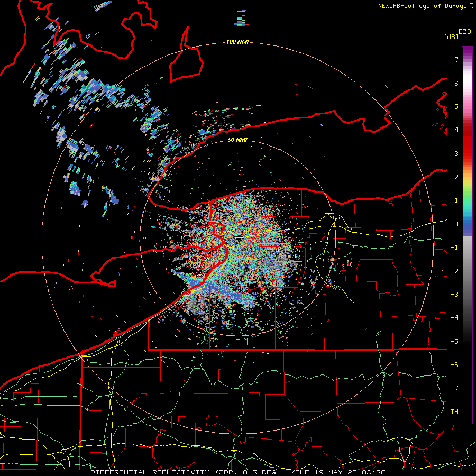Click the 08:30 time stamp in caption

coord(373,472)
